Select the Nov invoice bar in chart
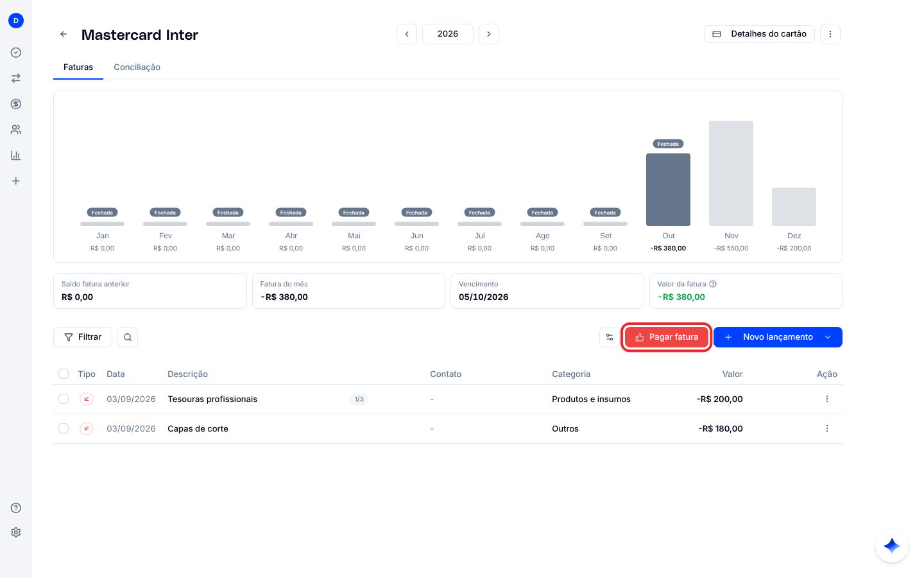Viewport: 924px width, 578px height. [732, 173]
